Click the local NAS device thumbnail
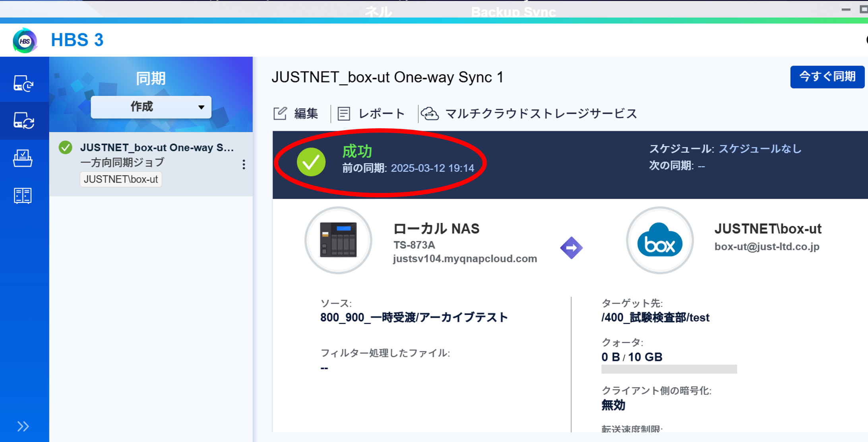 (x=338, y=240)
